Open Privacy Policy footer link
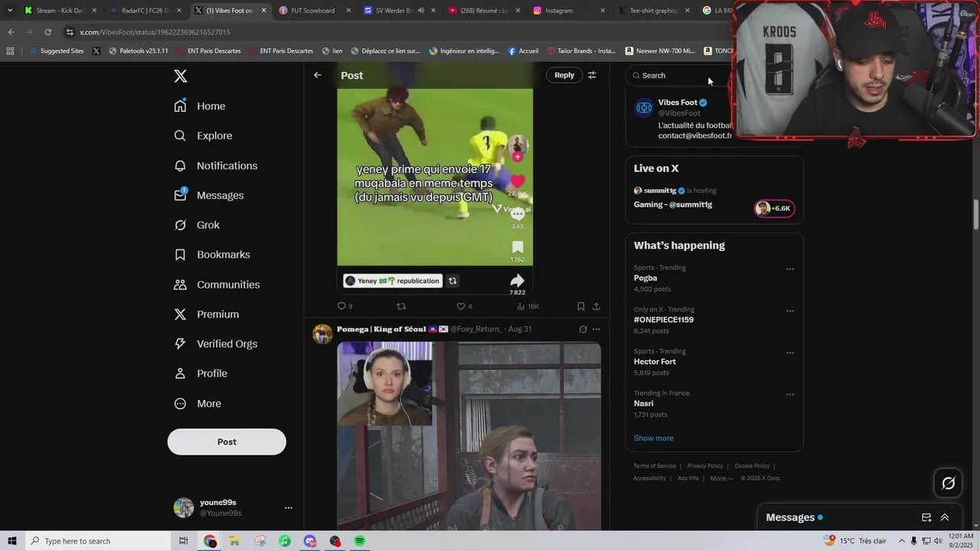980x551 pixels. [x=705, y=466]
